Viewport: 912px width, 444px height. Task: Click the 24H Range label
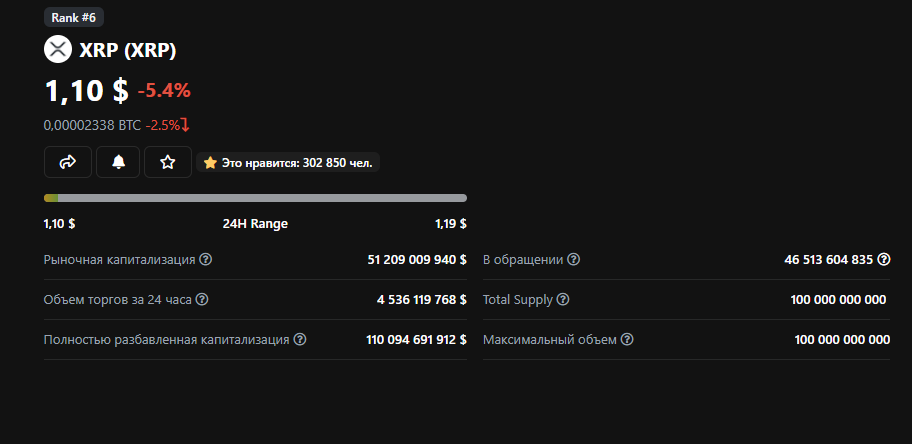[x=255, y=223]
